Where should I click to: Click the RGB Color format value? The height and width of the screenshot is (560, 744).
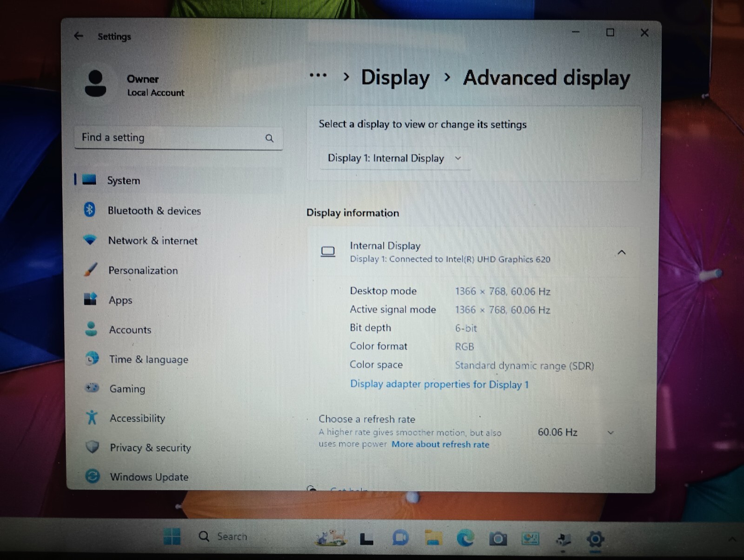pyautogui.click(x=465, y=347)
